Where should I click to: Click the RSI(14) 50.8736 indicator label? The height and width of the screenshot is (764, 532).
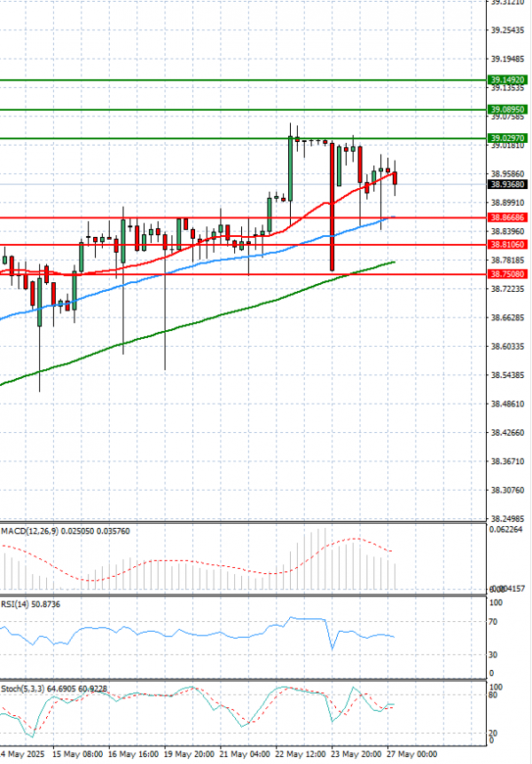pyautogui.click(x=31, y=604)
